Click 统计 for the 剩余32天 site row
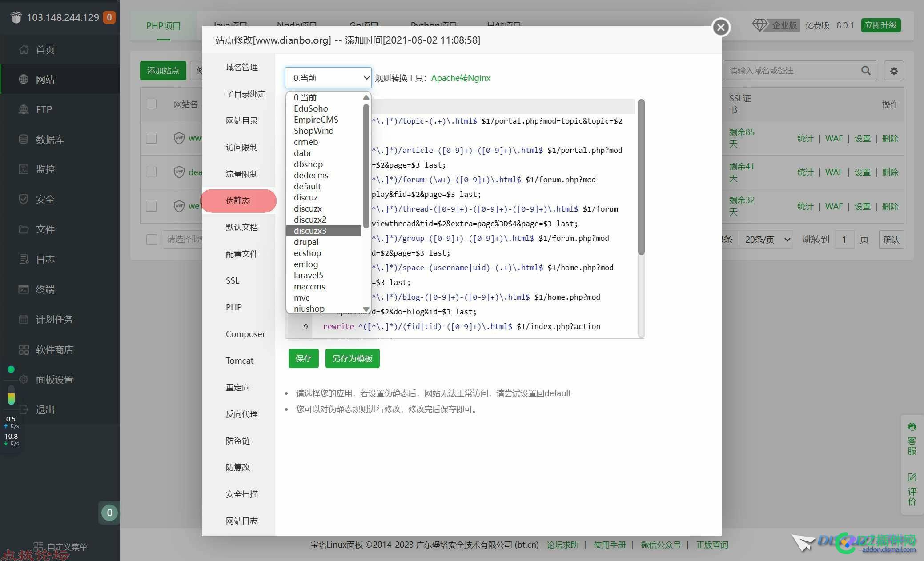This screenshot has height=561, width=924. 805,206
